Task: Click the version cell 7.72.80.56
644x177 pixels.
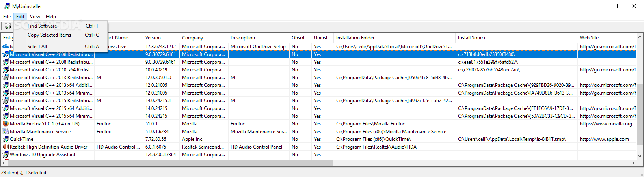Action: pos(156,139)
